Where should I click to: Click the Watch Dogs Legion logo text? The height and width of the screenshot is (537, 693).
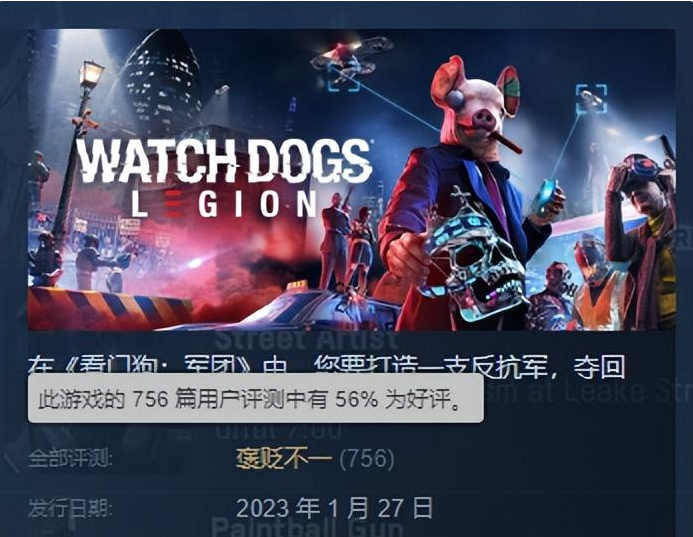[223, 178]
